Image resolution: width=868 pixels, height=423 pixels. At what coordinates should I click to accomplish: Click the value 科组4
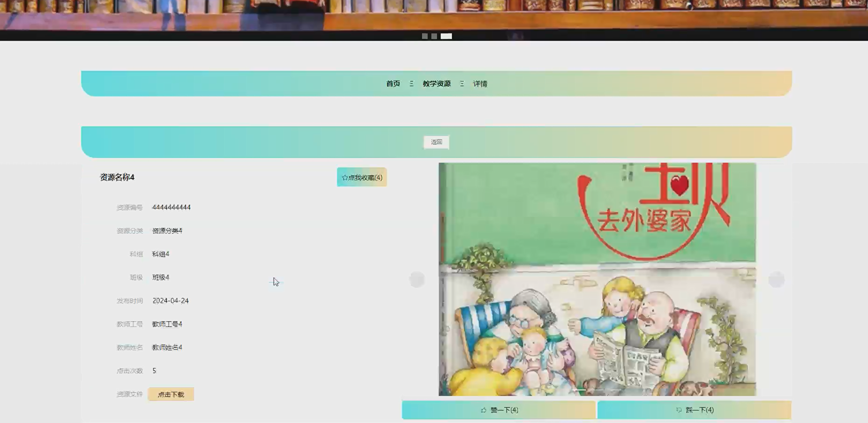161,254
